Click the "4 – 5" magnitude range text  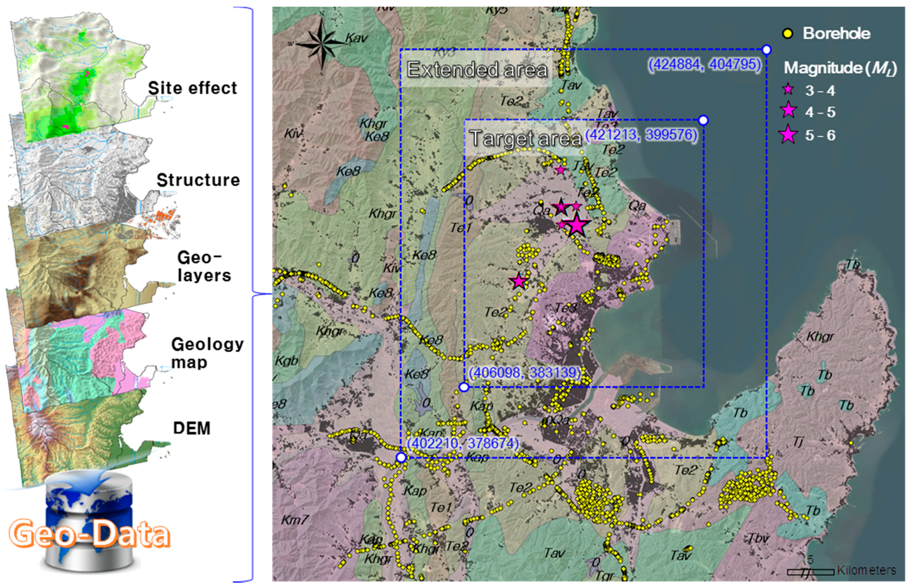tap(820, 112)
